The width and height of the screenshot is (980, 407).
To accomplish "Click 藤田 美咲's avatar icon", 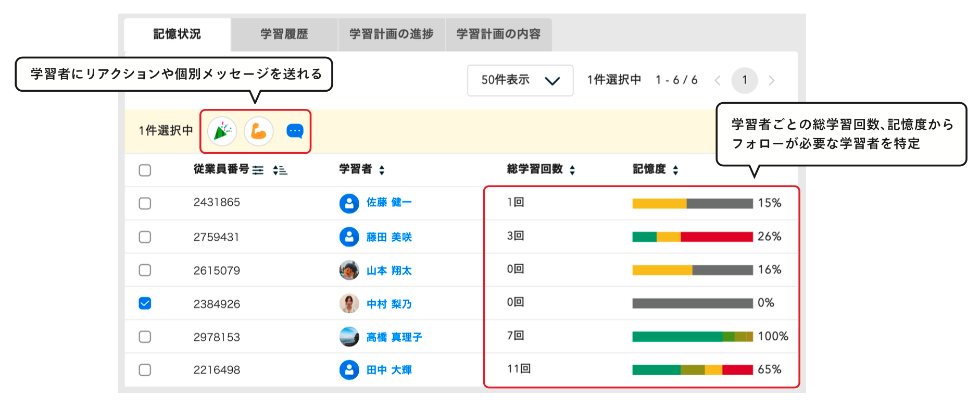I will [349, 237].
